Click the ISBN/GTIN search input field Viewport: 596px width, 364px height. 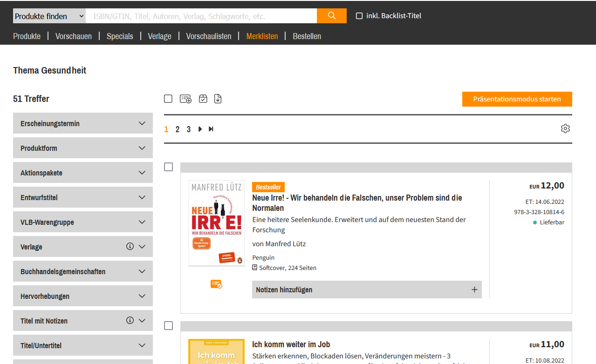(201, 16)
